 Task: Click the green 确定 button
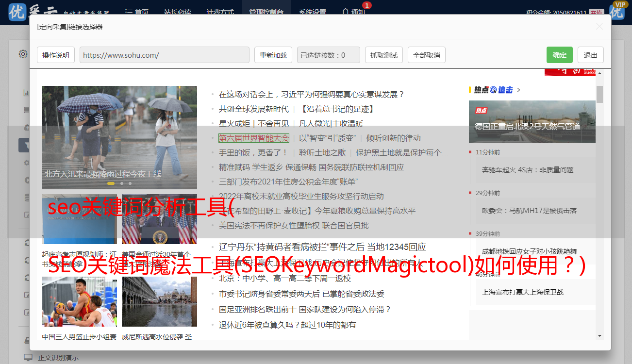[x=559, y=55]
